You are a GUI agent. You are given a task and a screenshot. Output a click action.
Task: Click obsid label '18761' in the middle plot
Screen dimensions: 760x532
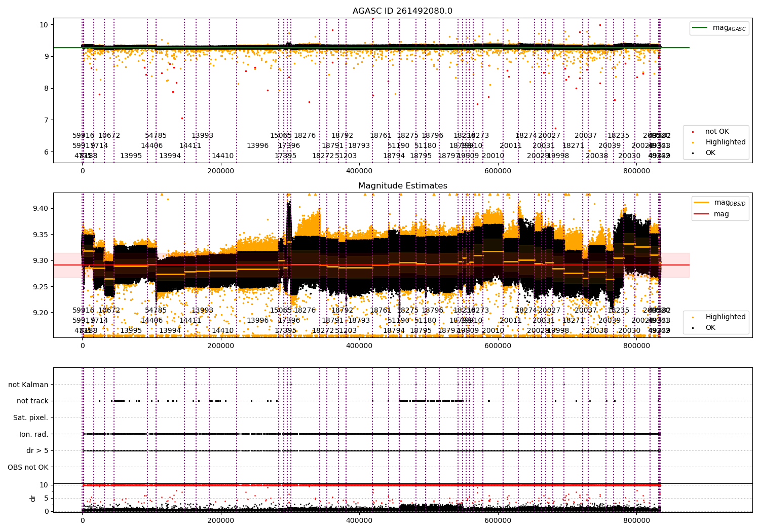point(381,311)
